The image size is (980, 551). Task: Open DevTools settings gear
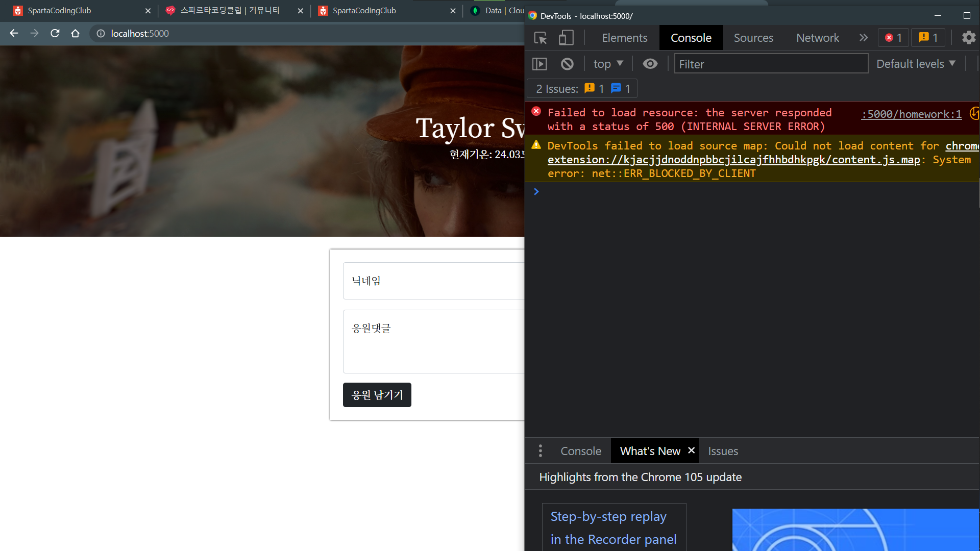(x=968, y=38)
